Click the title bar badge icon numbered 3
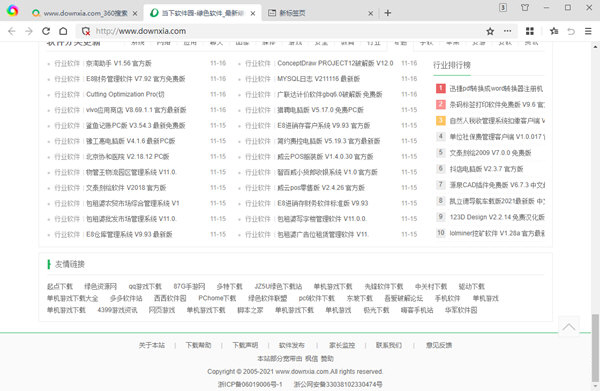The image size is (600, 391). click(503, 7)
